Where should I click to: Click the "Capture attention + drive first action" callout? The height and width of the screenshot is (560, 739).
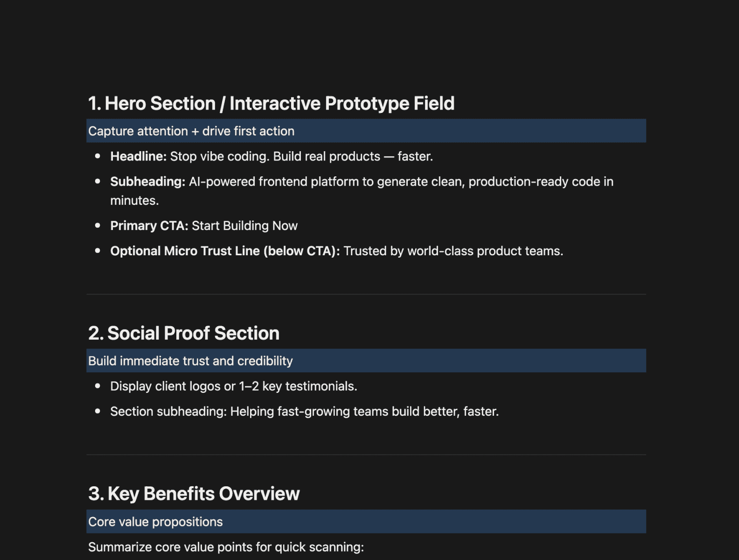[191, 131]
